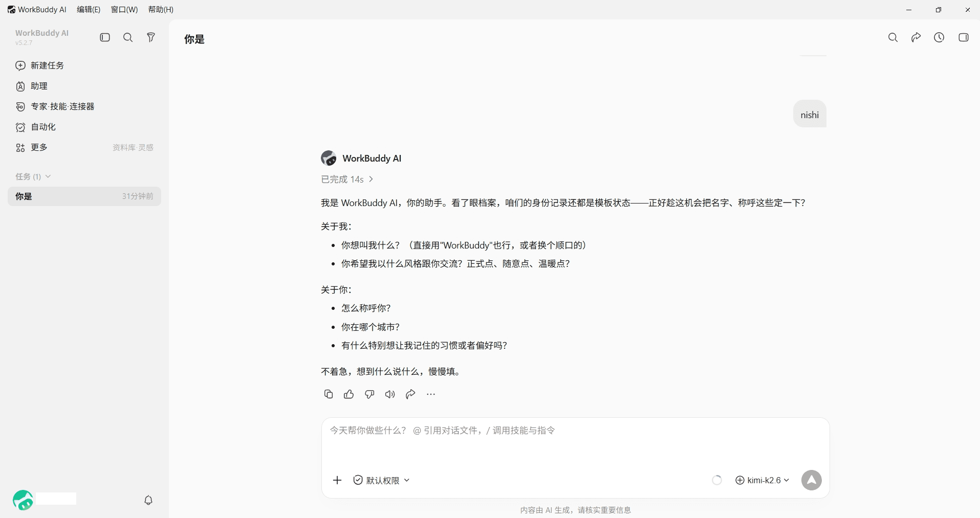980x518 pixels.
Task: Open the sidebar search icon
Action: click(128, 37)
